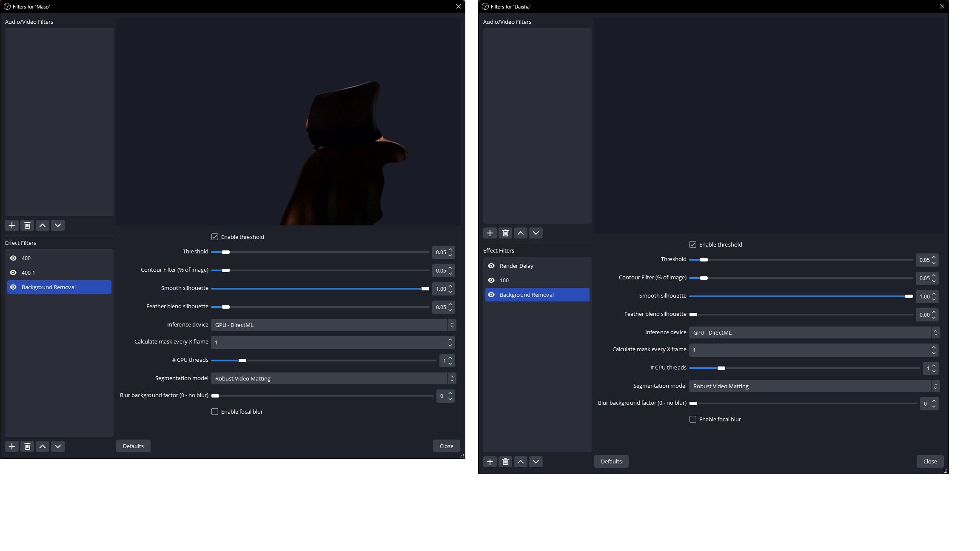Enable focal blur for 'Daisha'
The image size is (980, 551).
click(x=692, y=419)
